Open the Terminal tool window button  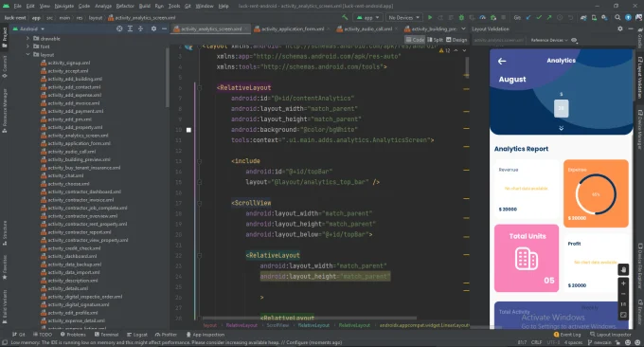pyautogui.click(x=107, y=335)
